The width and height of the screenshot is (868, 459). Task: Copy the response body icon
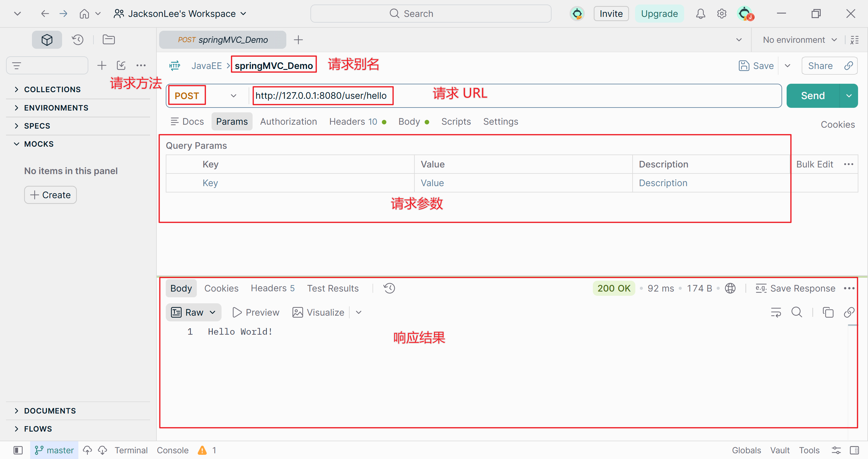pos(828,313)
